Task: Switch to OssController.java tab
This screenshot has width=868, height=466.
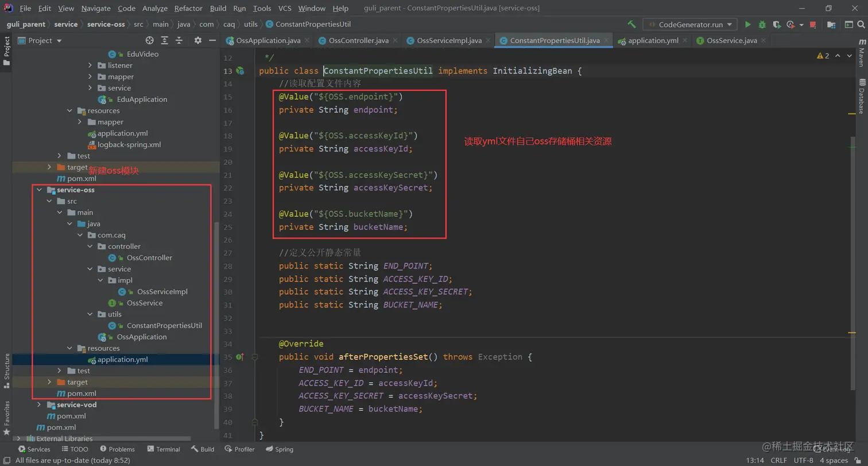Action: (x=358, y=40)
